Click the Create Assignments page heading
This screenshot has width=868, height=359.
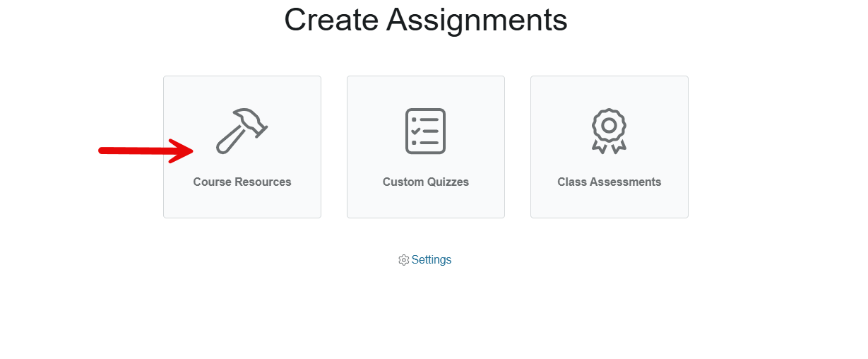pos(426,20)
